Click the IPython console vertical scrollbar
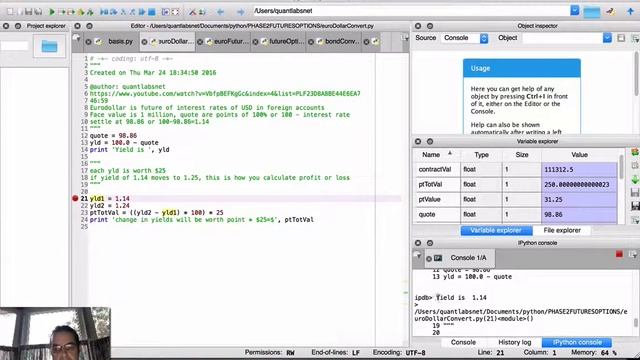Viewport: 640px width, 360px height. [636, 322]
